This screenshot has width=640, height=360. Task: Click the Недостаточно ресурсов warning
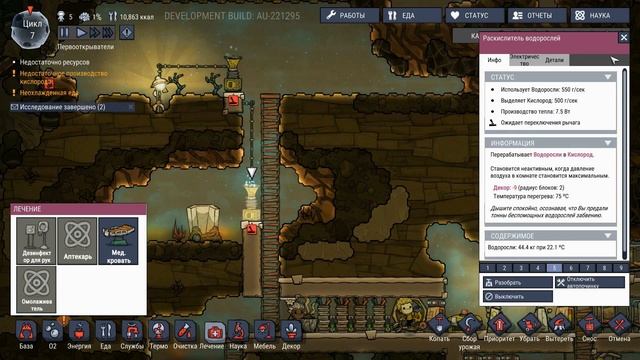54,62
